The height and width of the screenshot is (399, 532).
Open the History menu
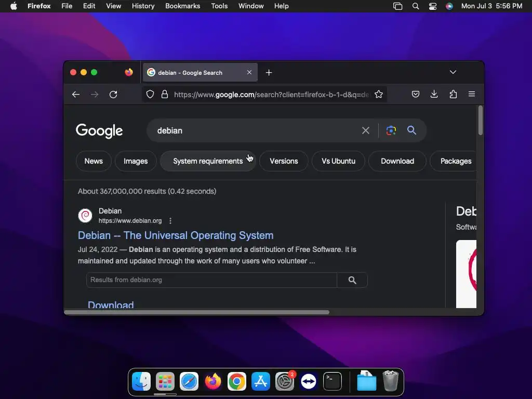(x=143, y=6)
